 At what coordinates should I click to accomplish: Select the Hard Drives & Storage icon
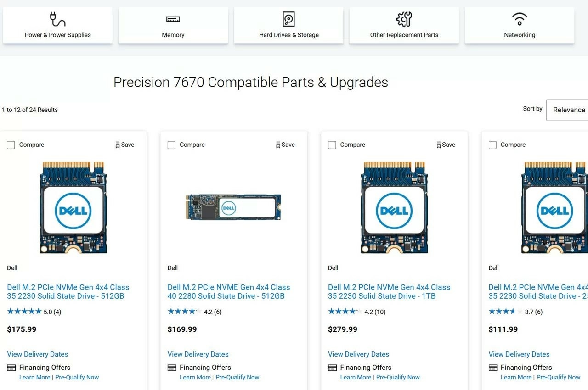click(288, 19)
